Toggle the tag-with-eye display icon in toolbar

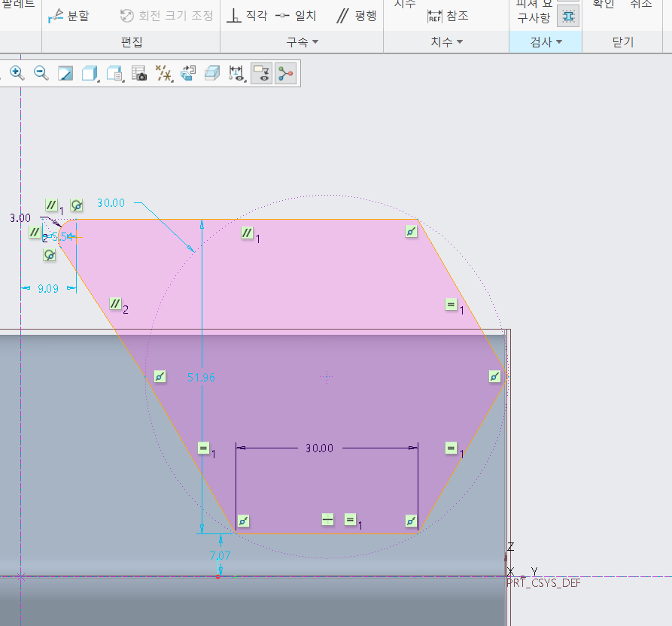(261, 73)
